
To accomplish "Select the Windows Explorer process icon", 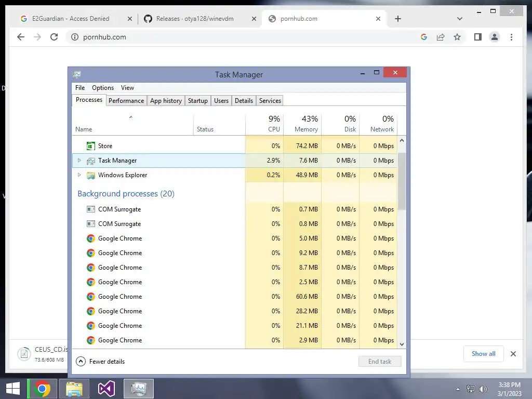I will tap(90, 175).
